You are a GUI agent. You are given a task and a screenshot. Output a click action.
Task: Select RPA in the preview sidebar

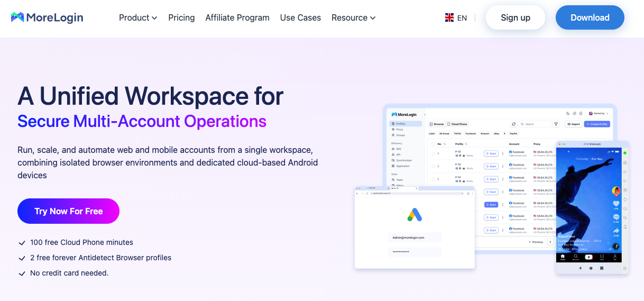[x=398, y=149]
